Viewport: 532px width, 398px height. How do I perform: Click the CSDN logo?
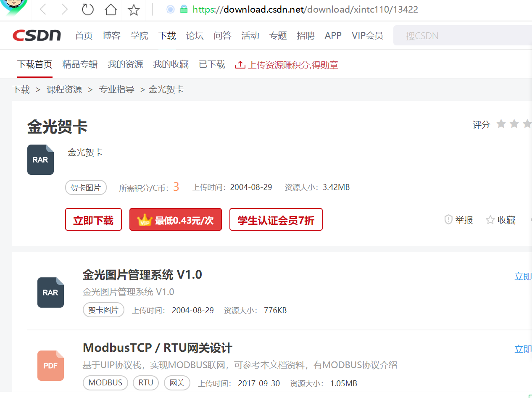coord(37,36)
